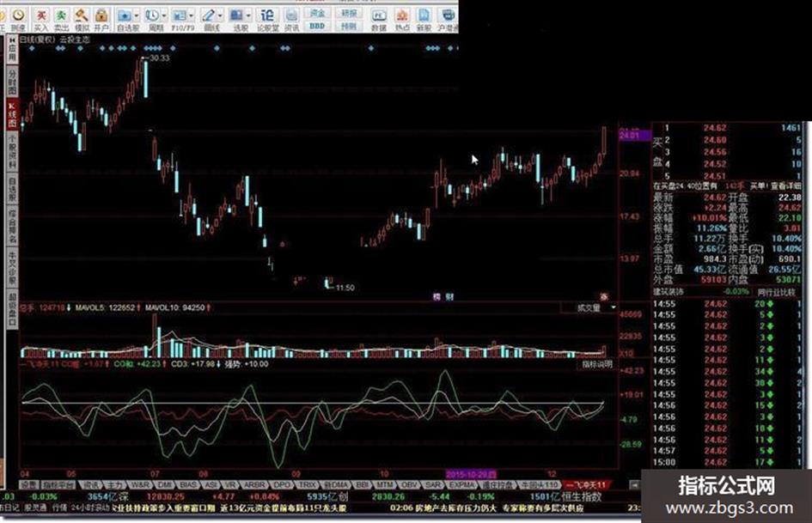Select the BIAS indicator tab
This screenshot has width=812, height=523.
pyautogui.click(x=188, y=485)
